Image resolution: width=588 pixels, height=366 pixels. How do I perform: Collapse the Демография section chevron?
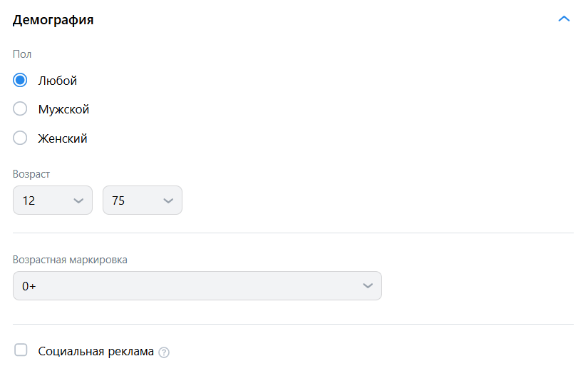[x=564, y=19]
